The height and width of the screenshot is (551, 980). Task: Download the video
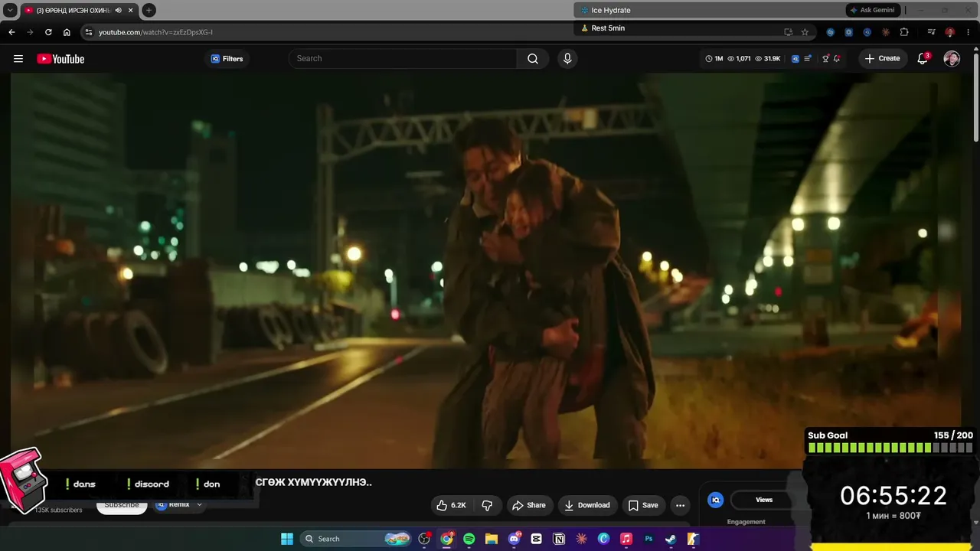pos(587,505)
